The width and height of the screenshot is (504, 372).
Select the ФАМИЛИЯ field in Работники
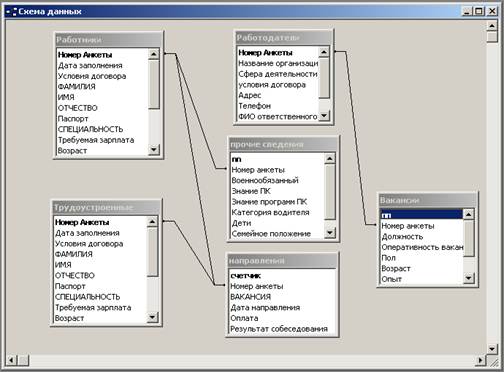click(x=77, y=87)
